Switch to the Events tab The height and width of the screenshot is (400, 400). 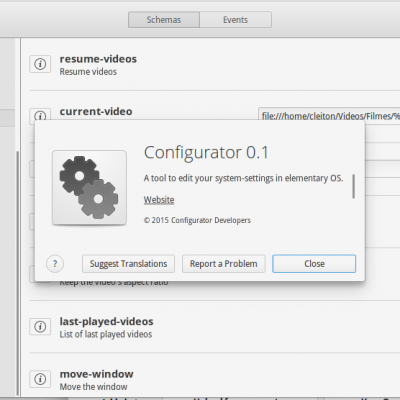(x=235, y=20)
